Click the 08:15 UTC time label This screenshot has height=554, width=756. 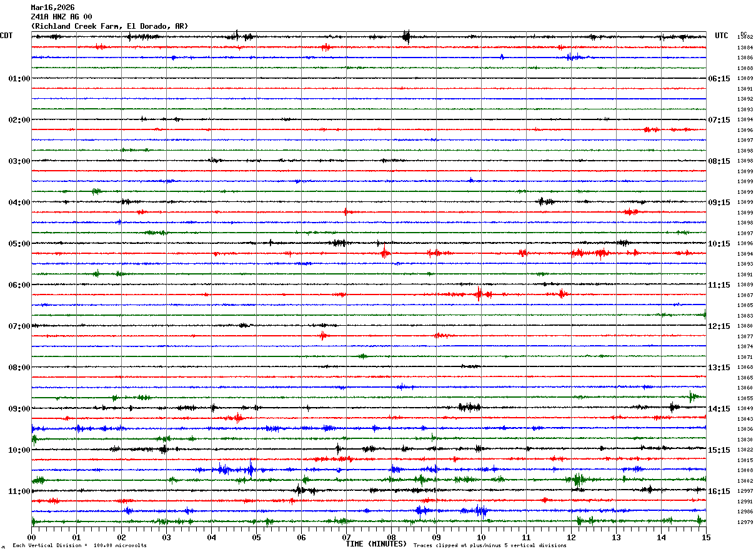[x=719, y=161]
